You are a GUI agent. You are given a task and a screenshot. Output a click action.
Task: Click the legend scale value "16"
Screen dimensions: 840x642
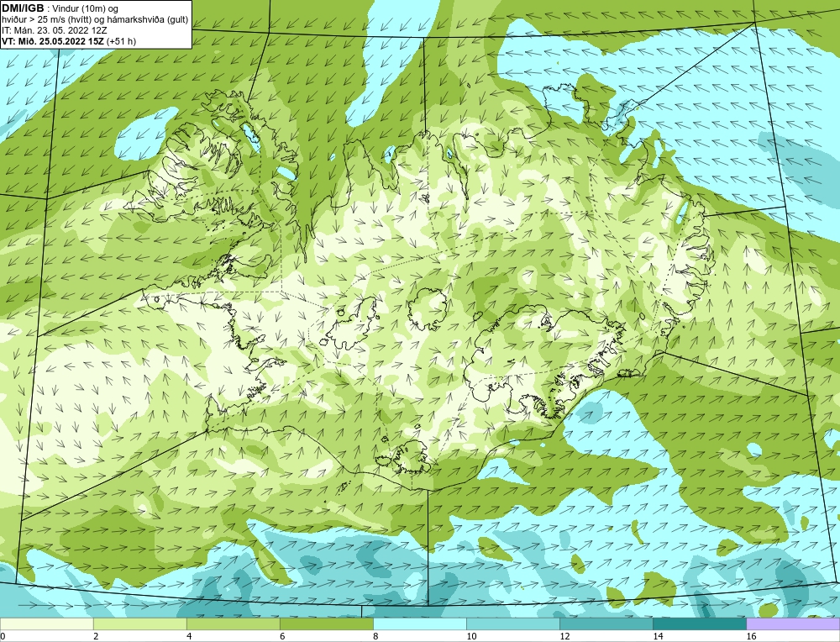pyautogui.click(x=751, y=636)
